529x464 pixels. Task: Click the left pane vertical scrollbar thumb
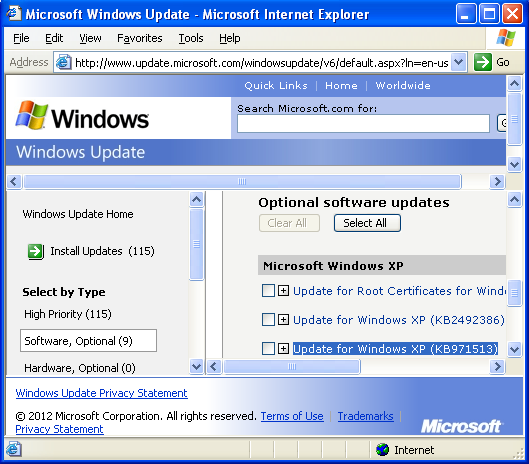[x=197, y=244]
